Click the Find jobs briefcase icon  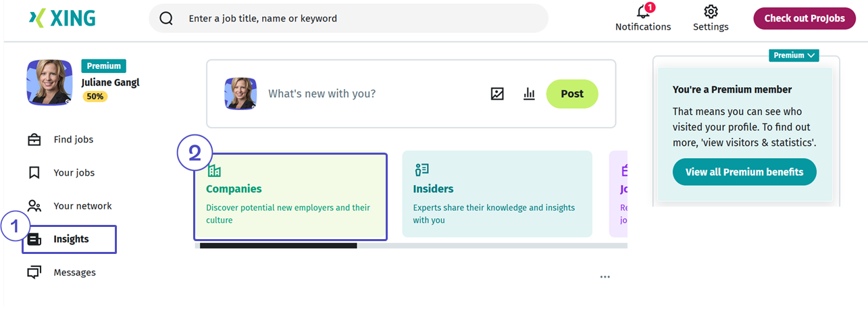click(x=34, y=140)
